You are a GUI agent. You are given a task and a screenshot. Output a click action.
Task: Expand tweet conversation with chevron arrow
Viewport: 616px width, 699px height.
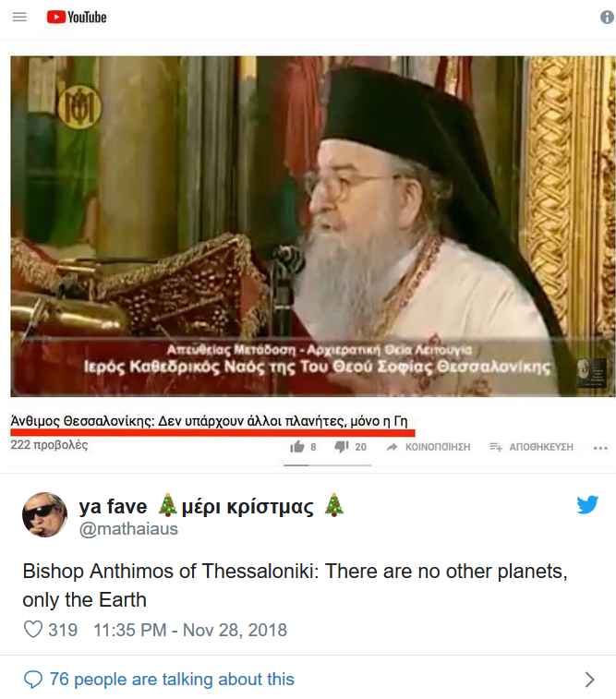(589, 680)
